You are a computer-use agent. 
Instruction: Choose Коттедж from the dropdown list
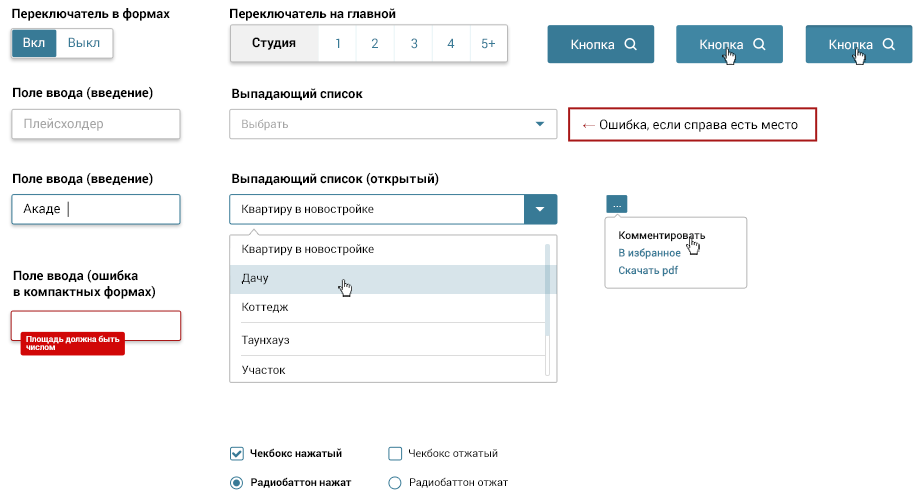pos(387,307)
